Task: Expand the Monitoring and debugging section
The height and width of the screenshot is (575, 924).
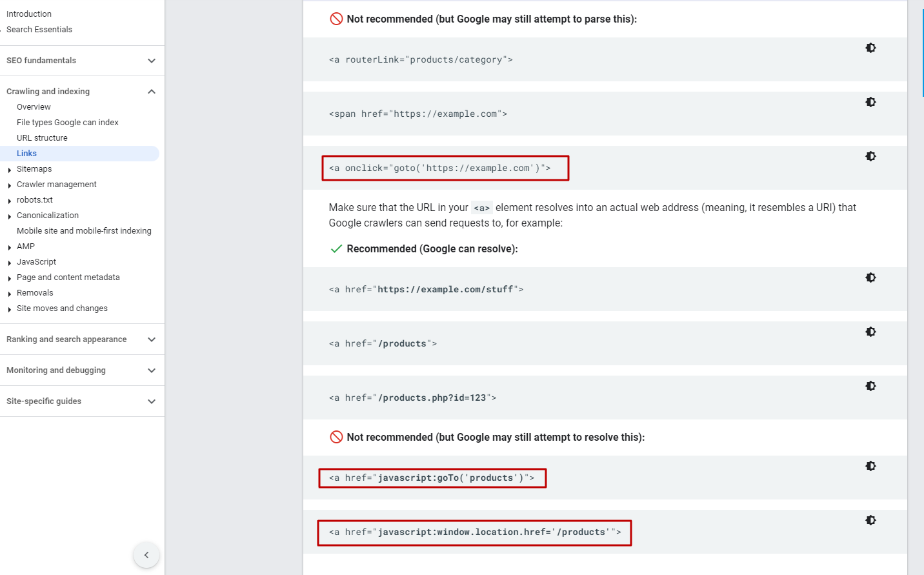Action: tap(152, 370)
